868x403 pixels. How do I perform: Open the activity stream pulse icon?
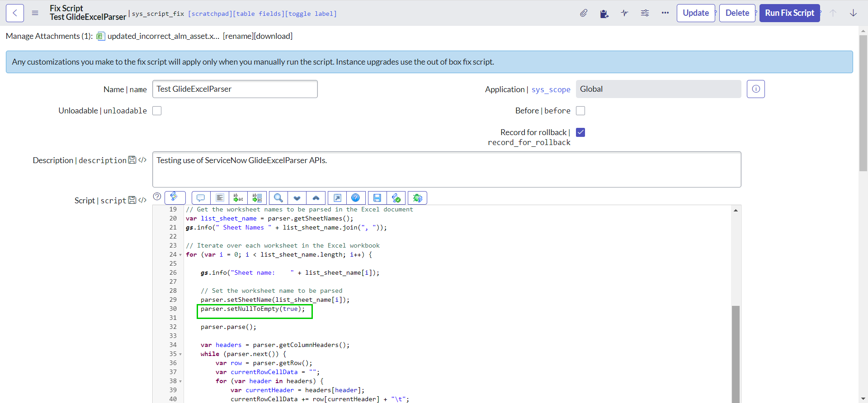point(625,13)
